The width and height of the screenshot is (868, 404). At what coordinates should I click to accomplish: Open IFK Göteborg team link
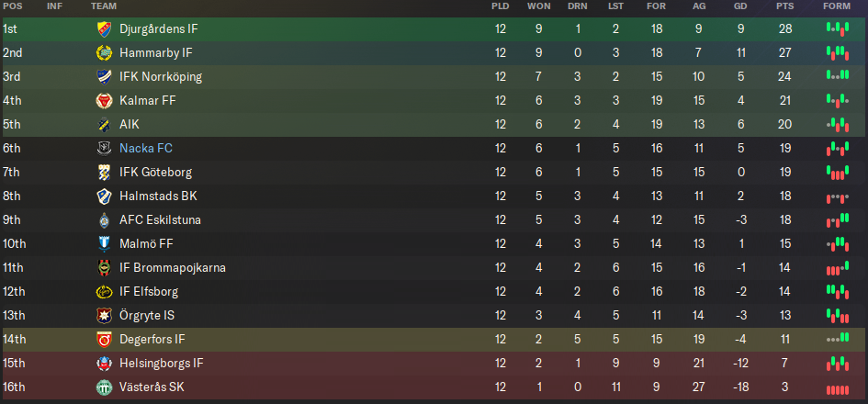pos(156,173)
